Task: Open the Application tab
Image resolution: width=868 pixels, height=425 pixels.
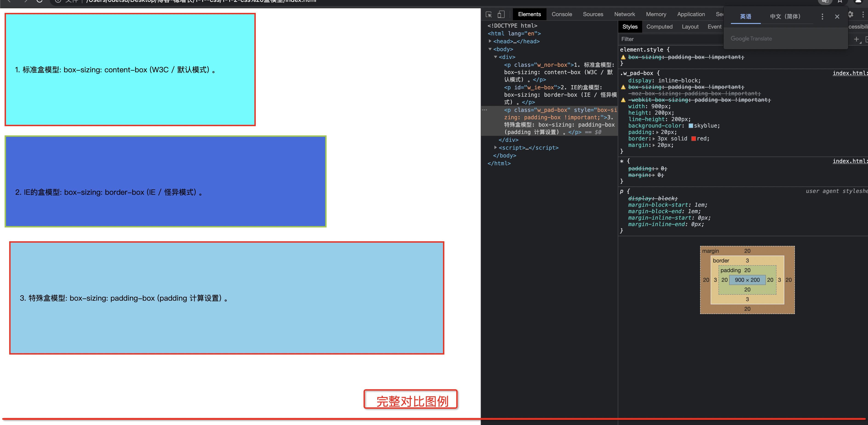Action: tap(691, 14)
